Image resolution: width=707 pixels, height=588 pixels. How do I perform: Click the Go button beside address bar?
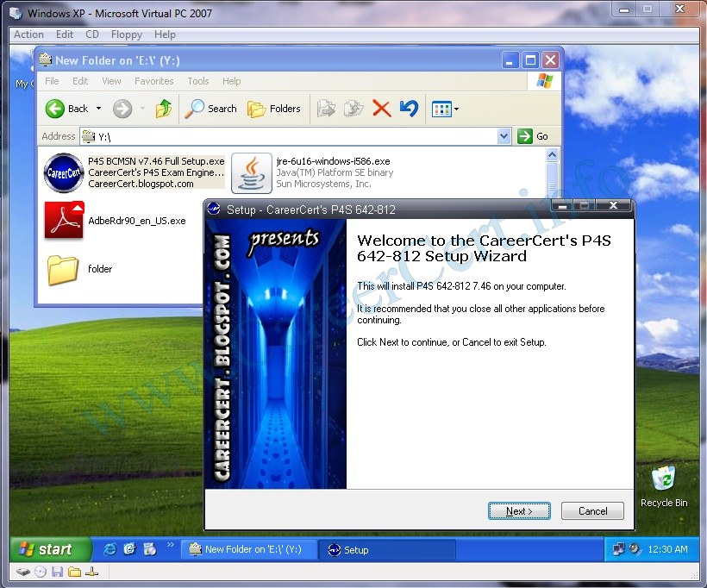tap(533, 136)
